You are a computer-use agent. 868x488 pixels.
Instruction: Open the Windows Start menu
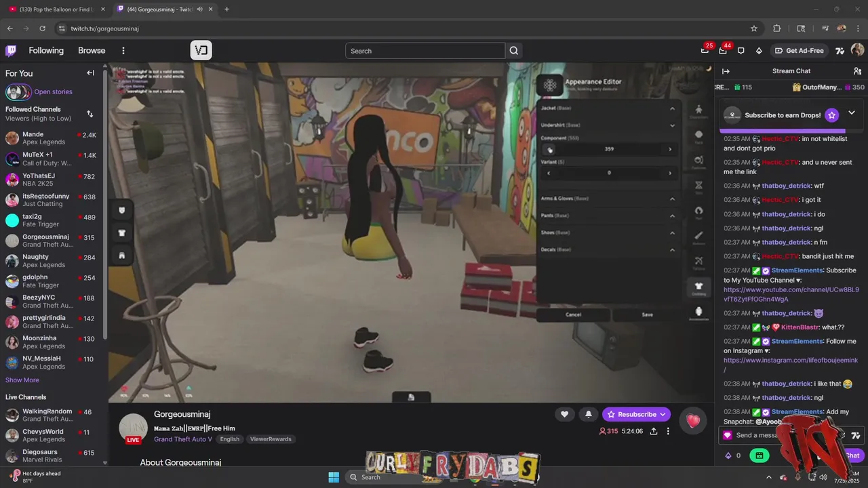coord(334,477)
